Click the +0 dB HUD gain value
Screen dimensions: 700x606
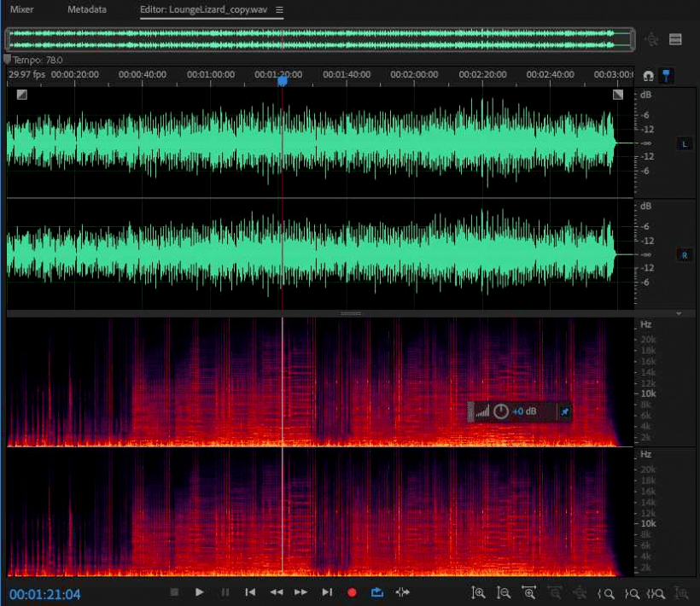(524, 411)
